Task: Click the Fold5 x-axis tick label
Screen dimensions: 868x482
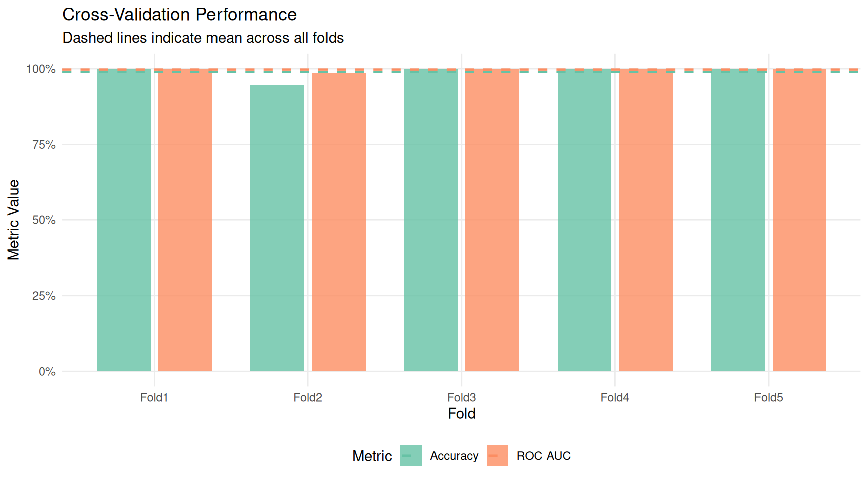Action: [768, 398]
